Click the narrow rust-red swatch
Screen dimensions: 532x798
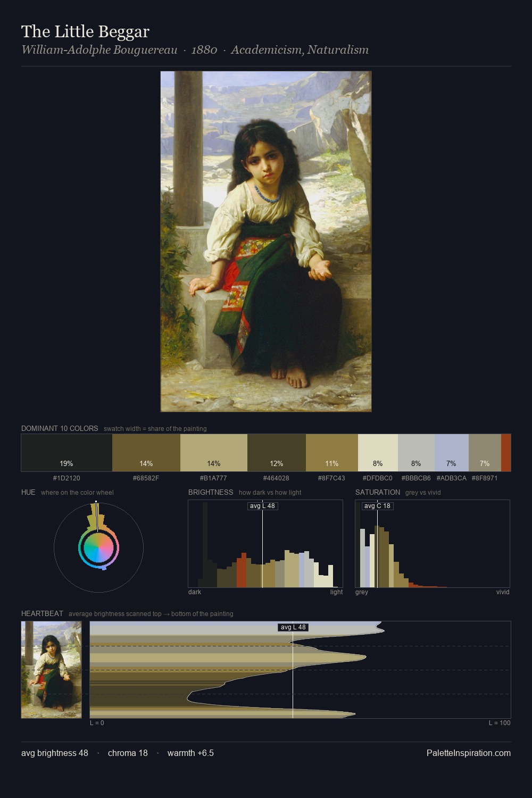tap(506, 453)
